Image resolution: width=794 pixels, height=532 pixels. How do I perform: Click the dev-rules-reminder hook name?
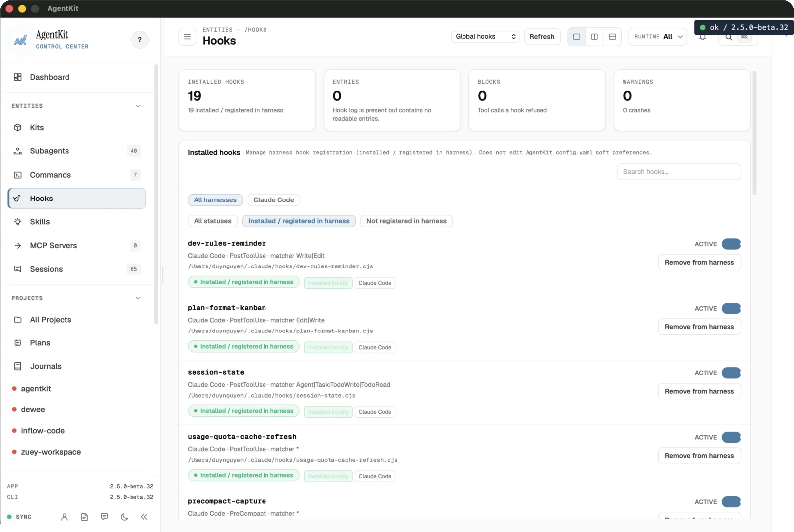227,244
